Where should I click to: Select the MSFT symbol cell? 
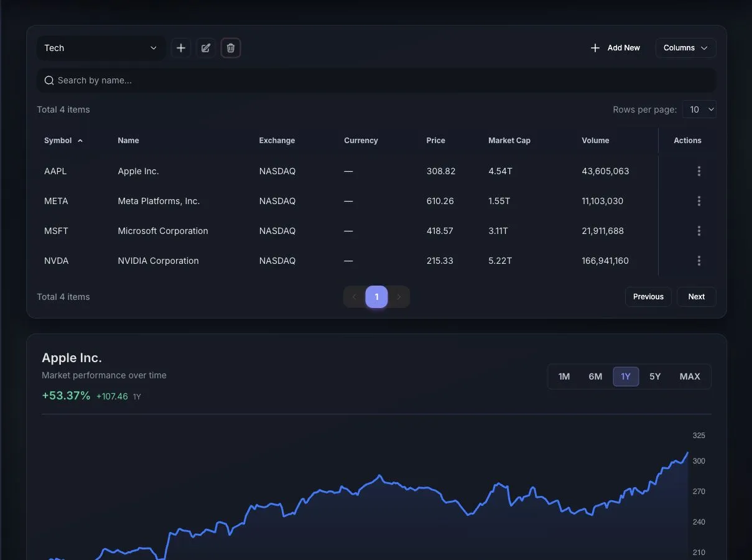pos(56,231)
